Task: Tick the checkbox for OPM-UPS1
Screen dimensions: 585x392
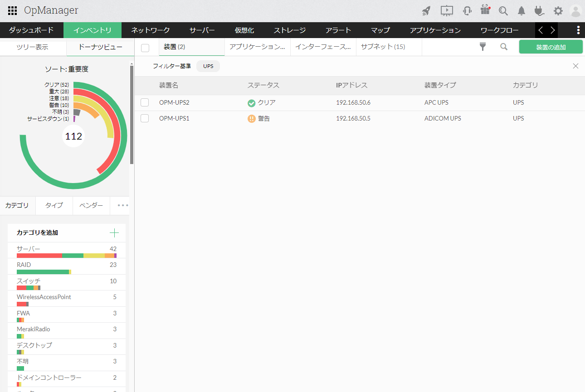Action: click(145, 118)
